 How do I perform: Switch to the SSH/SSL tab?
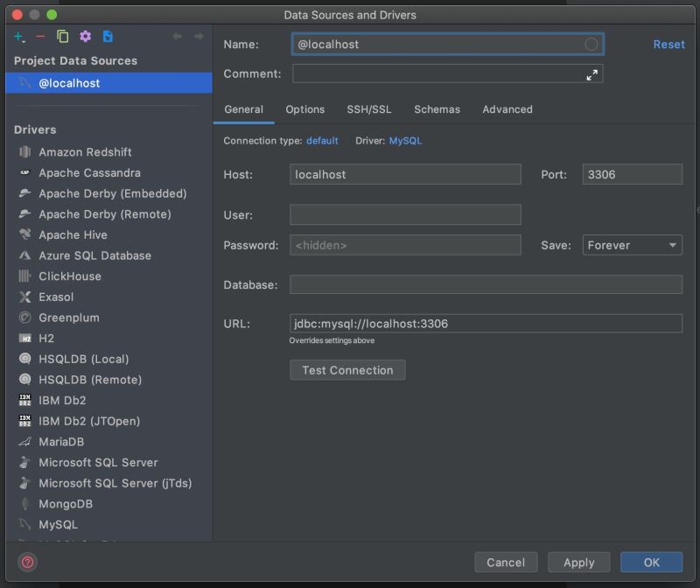click(x=369, y=109)
